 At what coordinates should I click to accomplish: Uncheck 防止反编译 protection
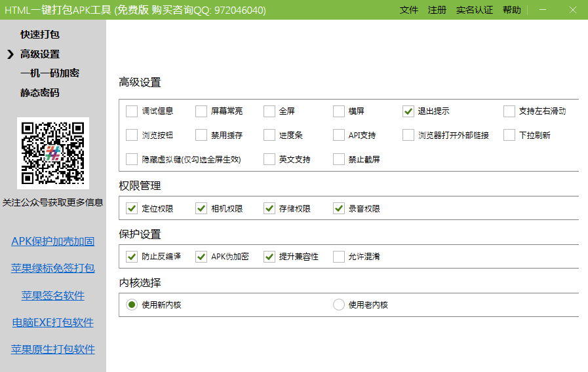[132, 256]
